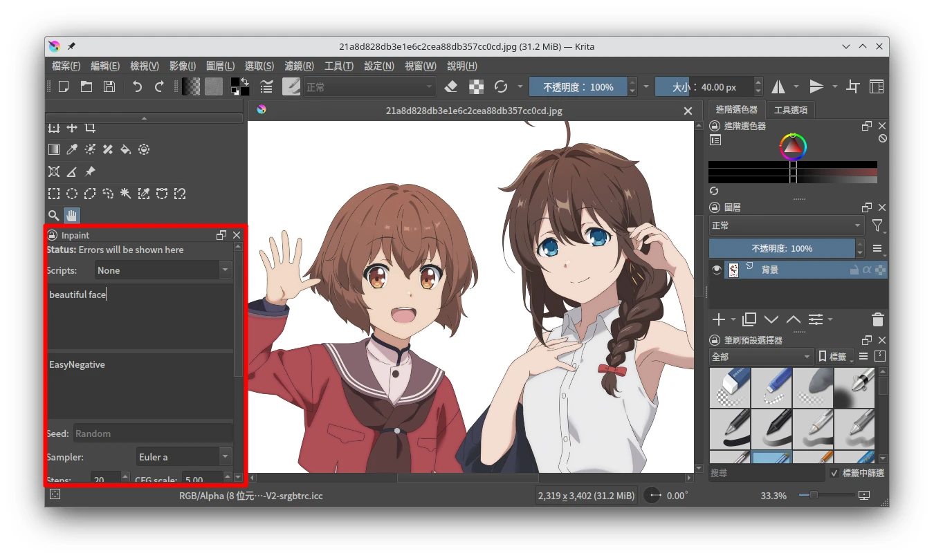Open the Sampler dropdown showing Euler a
The width and height of the screenshot is (934, 560).
tap(183, 457)
